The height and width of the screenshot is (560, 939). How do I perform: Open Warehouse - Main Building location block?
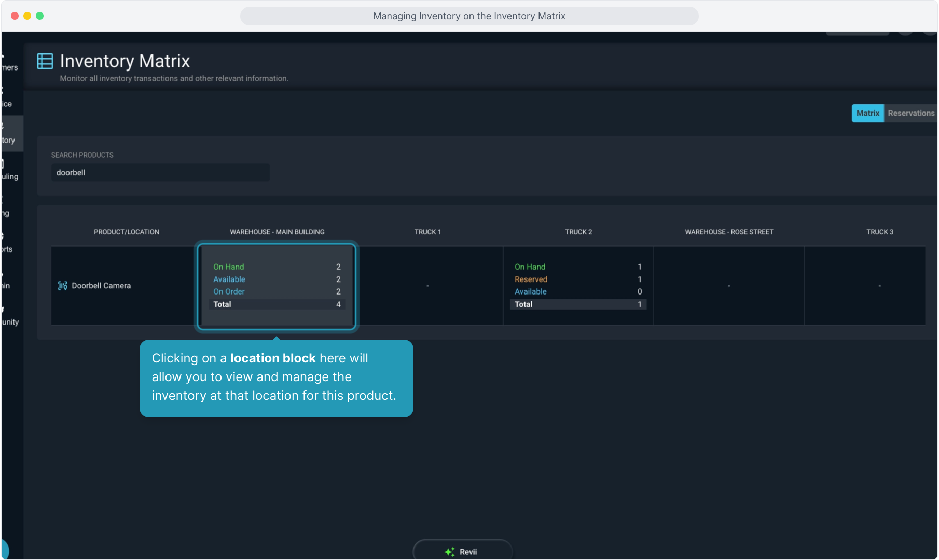pyautogui.click(x=277, y=286)
